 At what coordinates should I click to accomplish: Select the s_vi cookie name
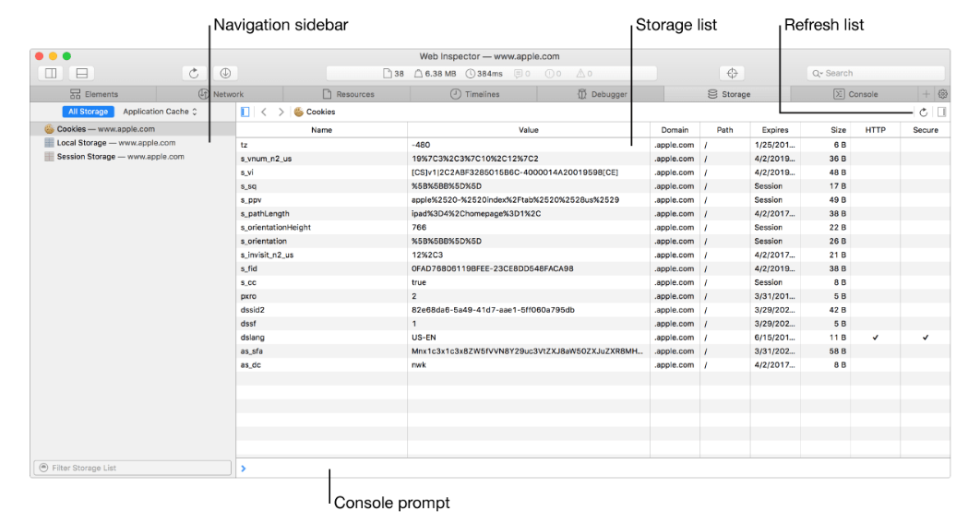pos(246,172)
